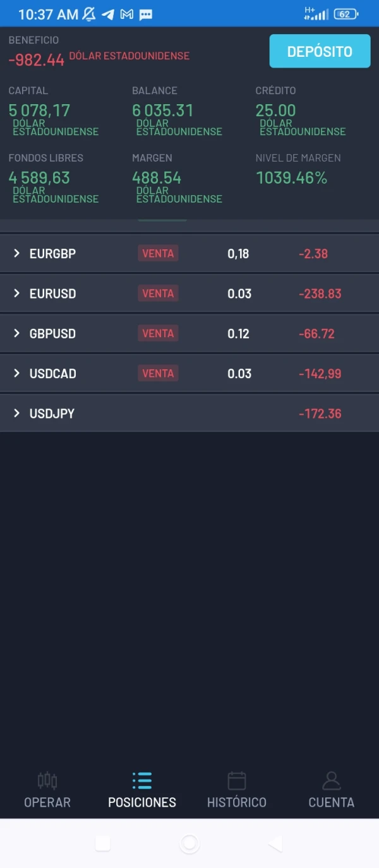Open the Operar candlestick chart icon
The width and height of the screenshot is (379, 868).
(x=47, y=781)
